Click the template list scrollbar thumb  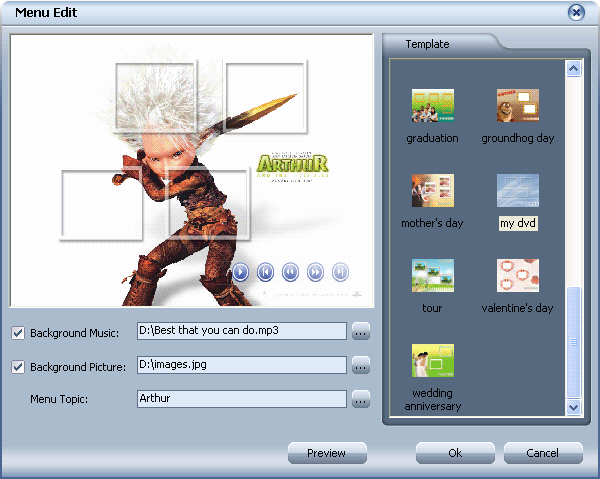[573, 342]
